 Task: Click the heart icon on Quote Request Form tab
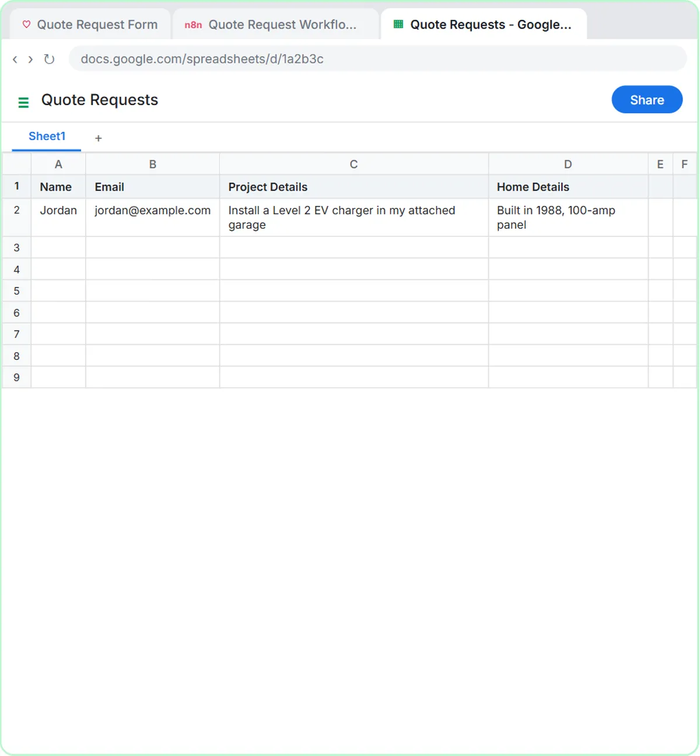[26, 24]
